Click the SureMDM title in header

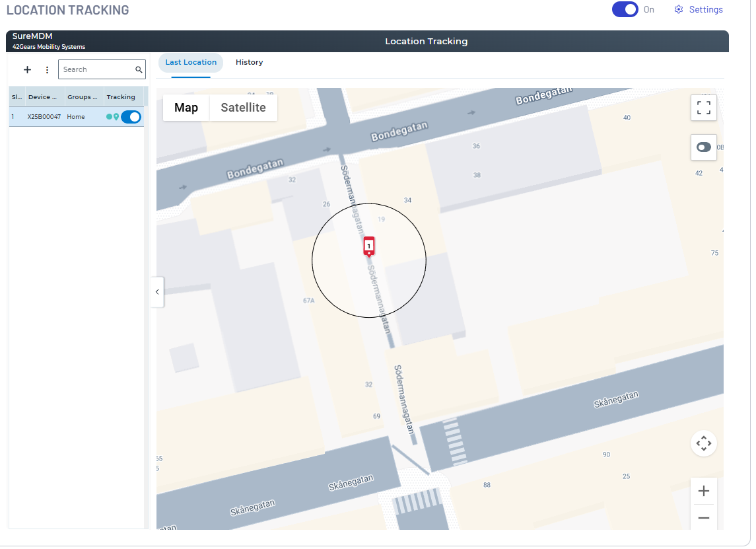click(x=32, y=36)
